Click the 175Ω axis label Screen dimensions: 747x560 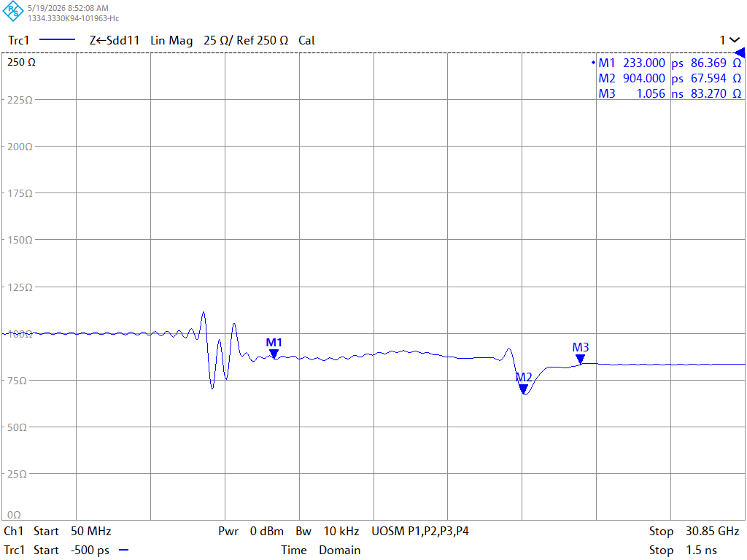[x=20, y=193]
